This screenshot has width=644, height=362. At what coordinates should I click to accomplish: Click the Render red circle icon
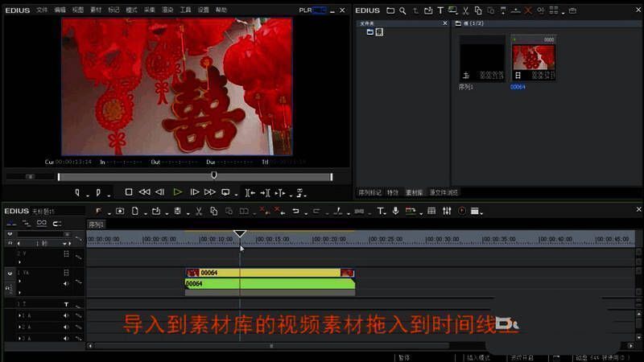(462, 211)
